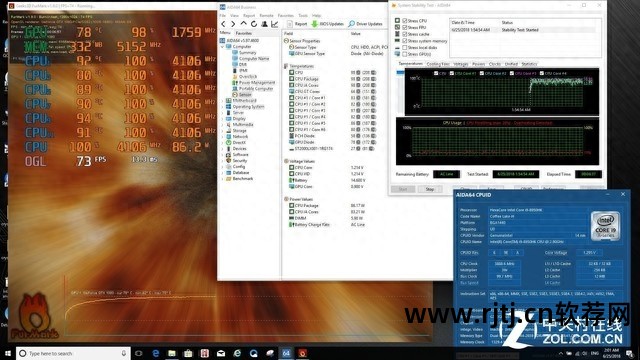Expand the Motherboard tree node
The height and width of the screenshot is (360, 640).
(223, 100)
